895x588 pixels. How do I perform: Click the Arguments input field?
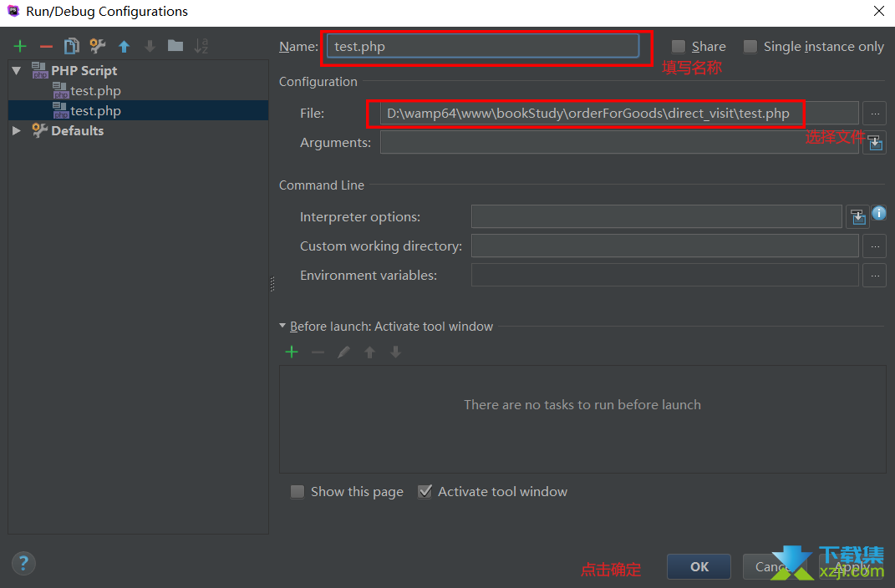coord(619,142)
